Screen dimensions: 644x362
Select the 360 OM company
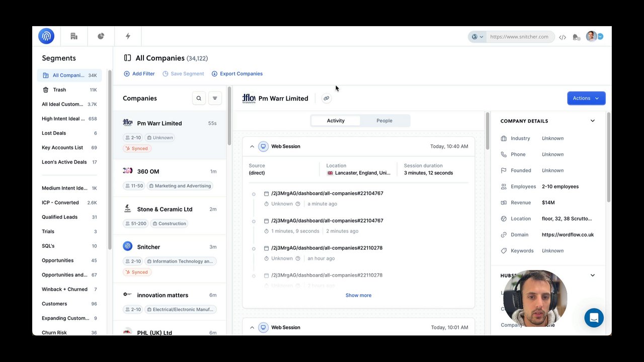170,178
